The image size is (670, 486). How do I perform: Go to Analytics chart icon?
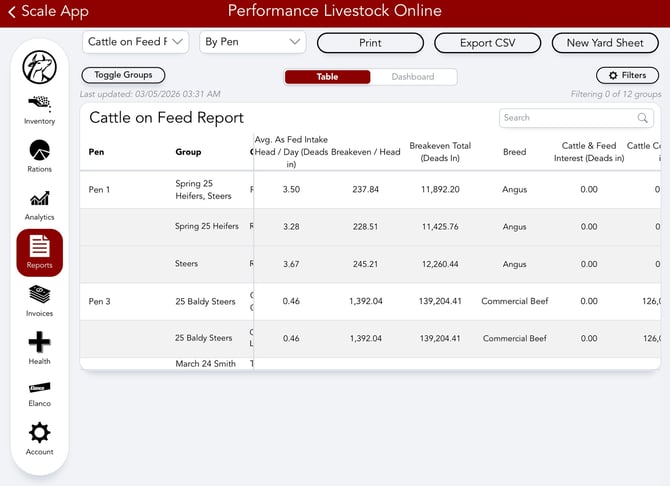[x=39, y=199]
